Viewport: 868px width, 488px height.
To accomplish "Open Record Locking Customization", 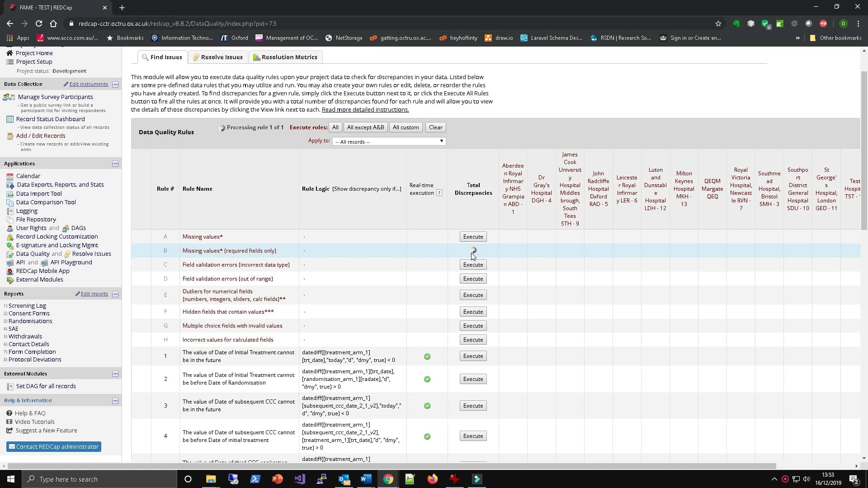I will pyautogui.click(x=57, y=236).
